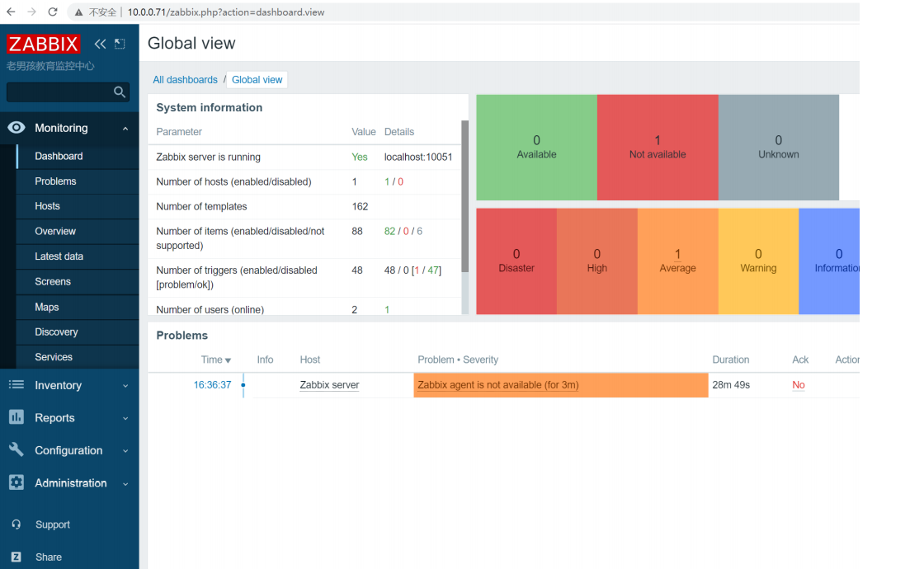Open the Reports menu label
Image resolution: width=924 pixels, height=569 pixels.
[54, 417]
